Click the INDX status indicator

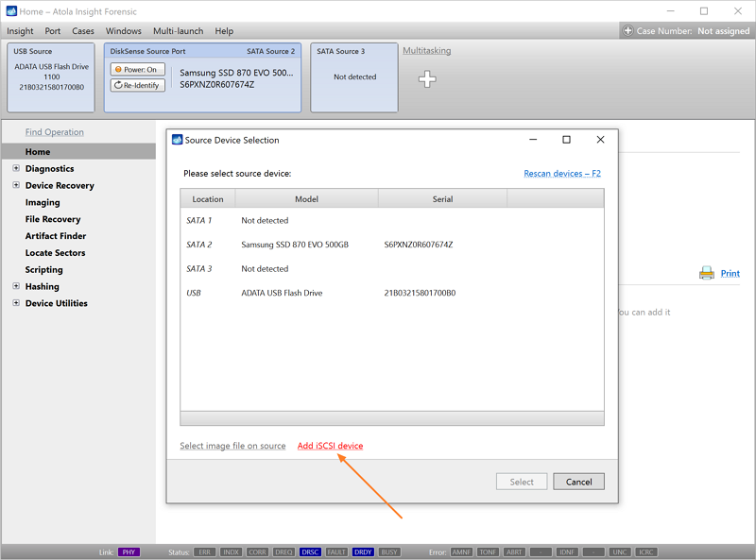point(231,552)
